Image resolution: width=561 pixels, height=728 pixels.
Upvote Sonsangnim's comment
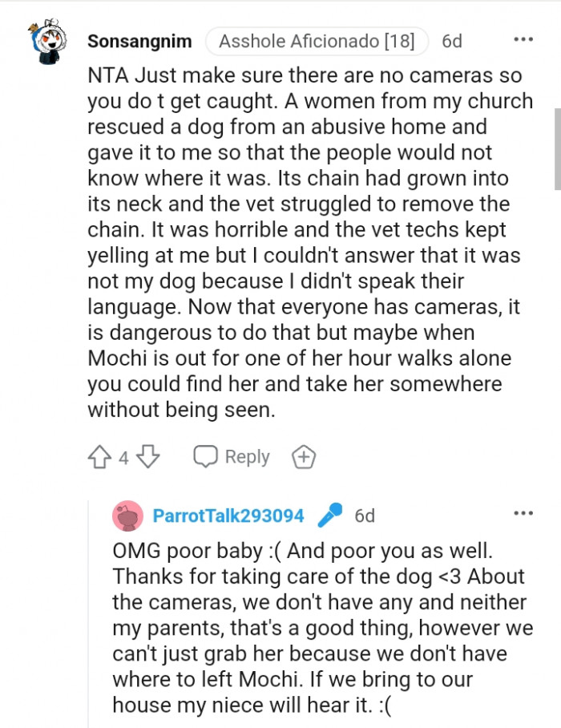click(x=99, y=457)
